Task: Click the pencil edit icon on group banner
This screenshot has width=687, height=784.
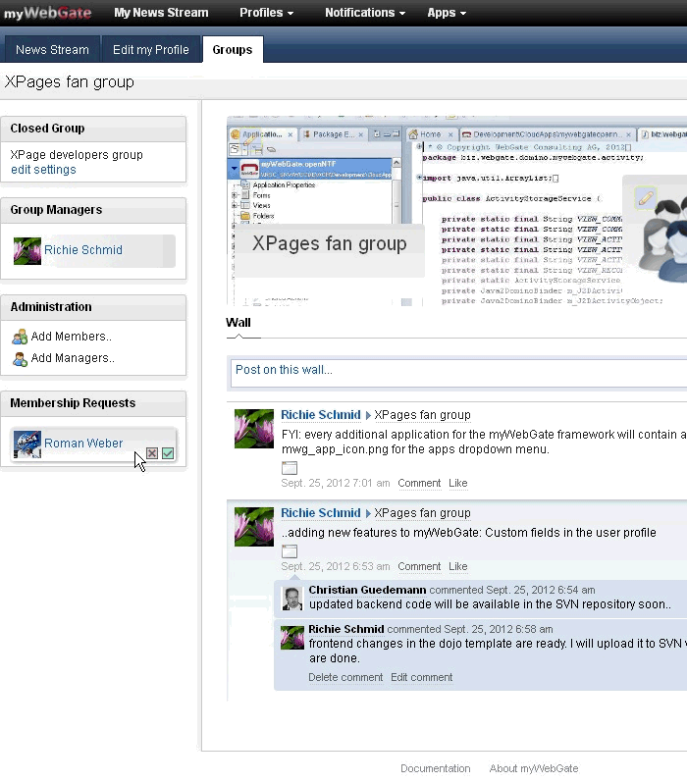Action: (645, 198)
